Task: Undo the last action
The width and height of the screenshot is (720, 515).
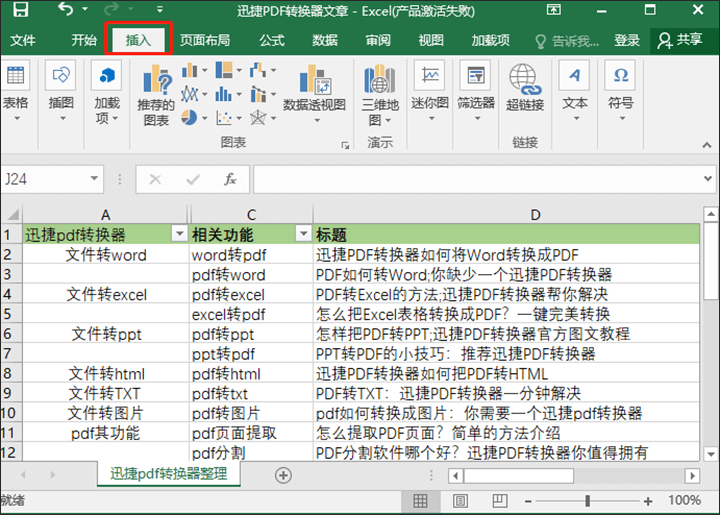Action: (x=65, y=9)
